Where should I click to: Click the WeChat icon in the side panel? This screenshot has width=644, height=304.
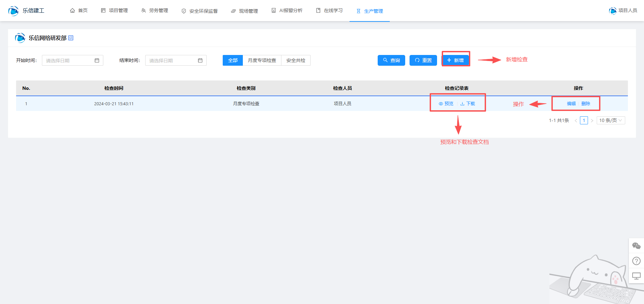coord(636,246)
